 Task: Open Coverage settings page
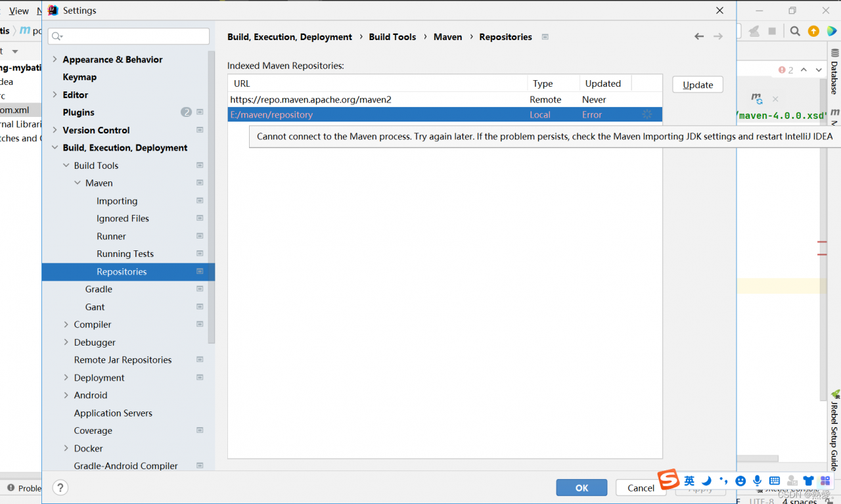pos(93,431)
